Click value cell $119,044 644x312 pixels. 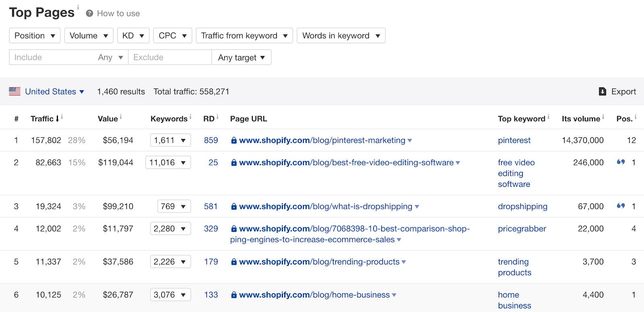(x=116, y=162)
